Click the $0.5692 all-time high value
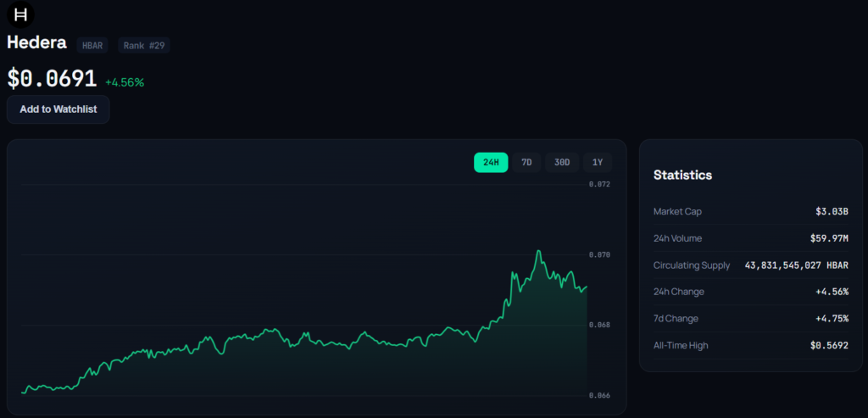 (x=829, y=345)
